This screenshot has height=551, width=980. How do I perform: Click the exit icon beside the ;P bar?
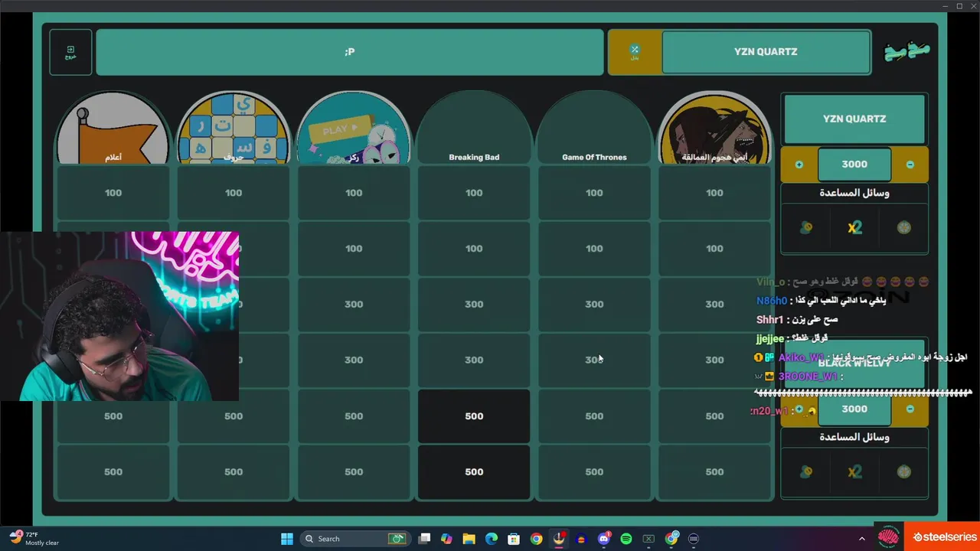point(70,52)
